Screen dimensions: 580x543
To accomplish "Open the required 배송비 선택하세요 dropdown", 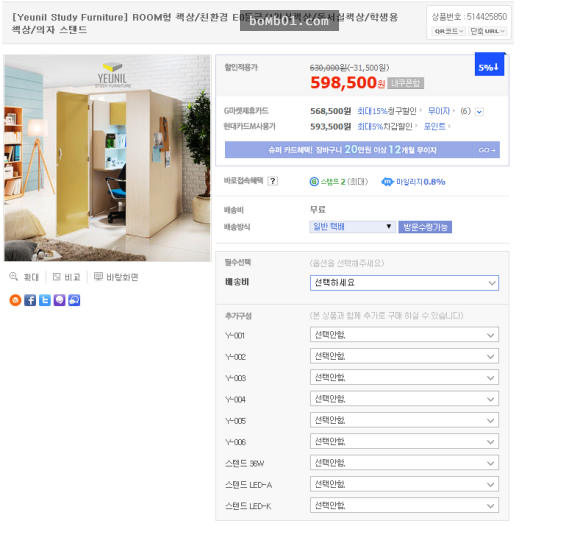I will [x=404, y=283].
